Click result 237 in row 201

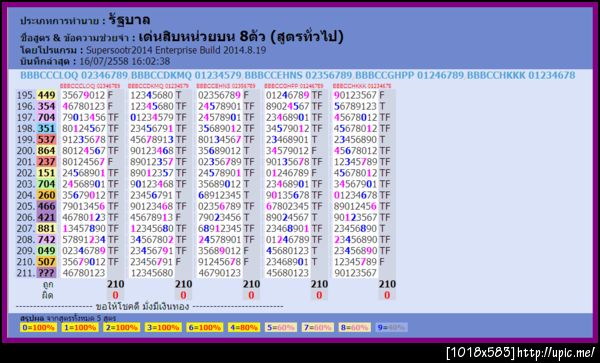(46, 161)
